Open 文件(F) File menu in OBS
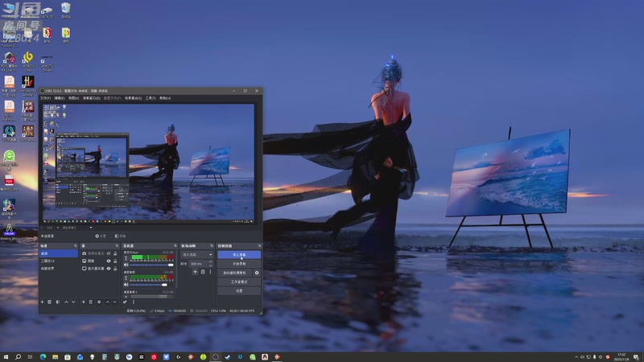644x362 pixels. pyautogui.click(x=46, y=98)
